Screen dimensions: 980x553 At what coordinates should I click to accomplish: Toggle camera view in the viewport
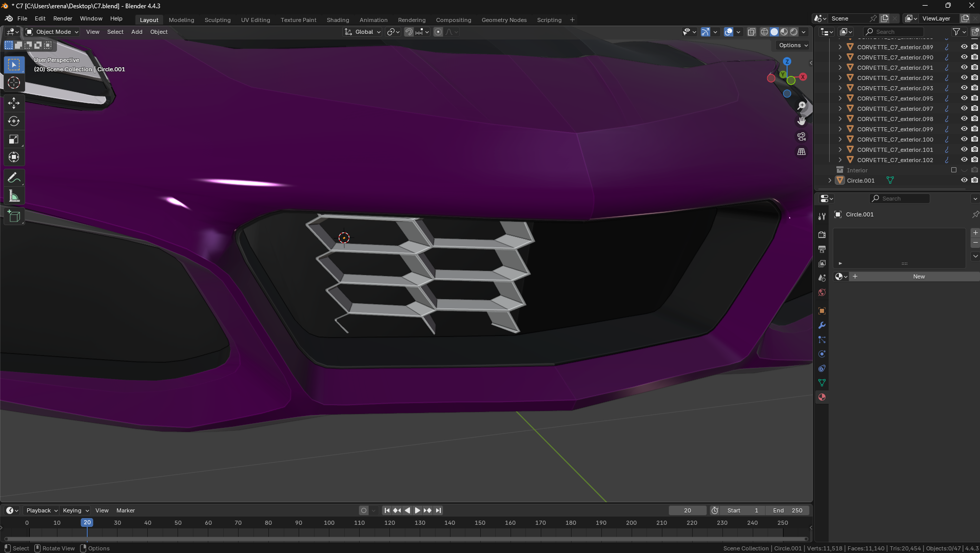point(801,136)
